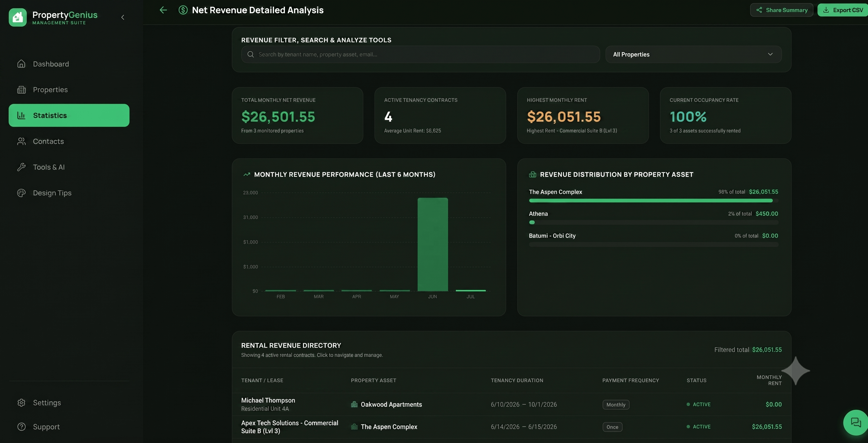Click the Share Summary button
Screen dimensions: 868x443
point(782,10)
